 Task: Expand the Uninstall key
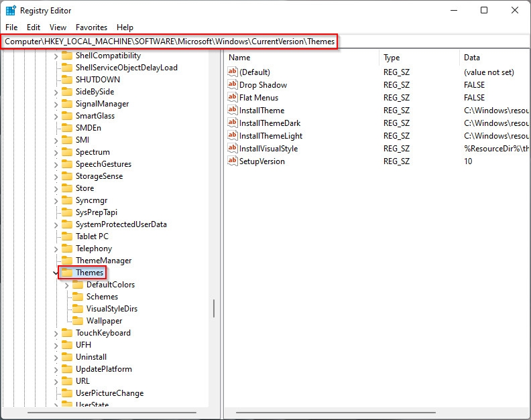tap(56, 358)
